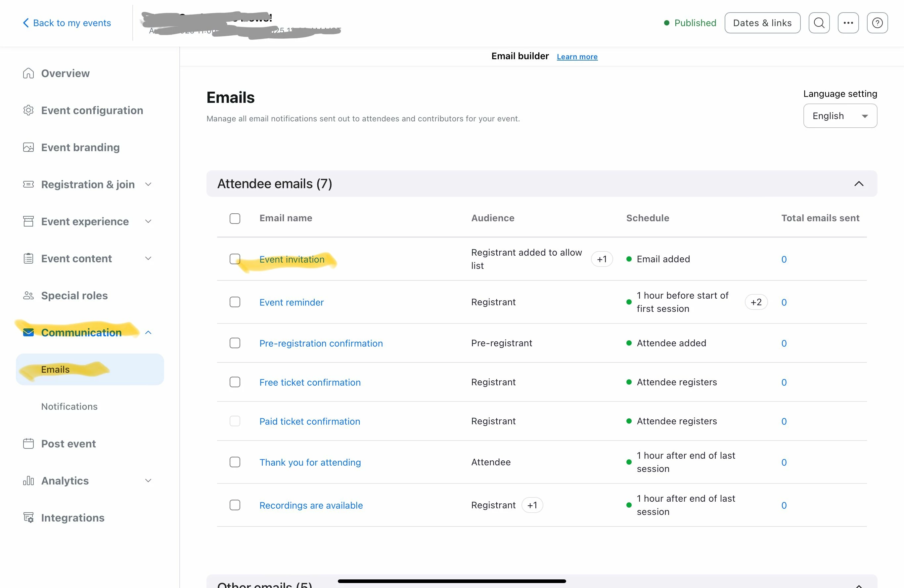Open the Notifications submenu item
The image size is (904, 588).
pos(69,406)
